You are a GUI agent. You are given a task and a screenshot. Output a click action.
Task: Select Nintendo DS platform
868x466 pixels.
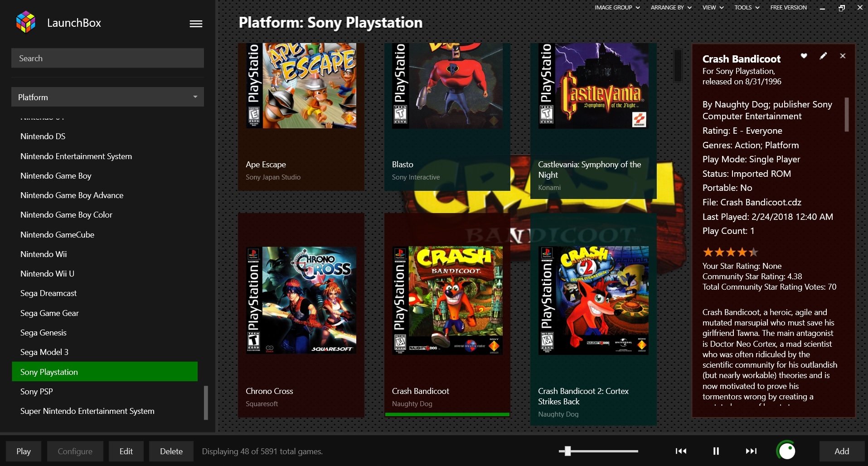point(105,136)
